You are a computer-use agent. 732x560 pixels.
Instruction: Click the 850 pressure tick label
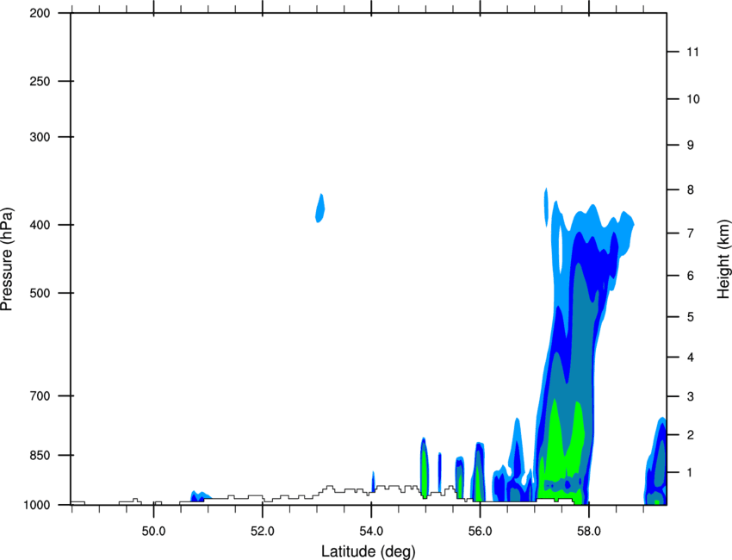pyautogui.click(x=40, y=455)
